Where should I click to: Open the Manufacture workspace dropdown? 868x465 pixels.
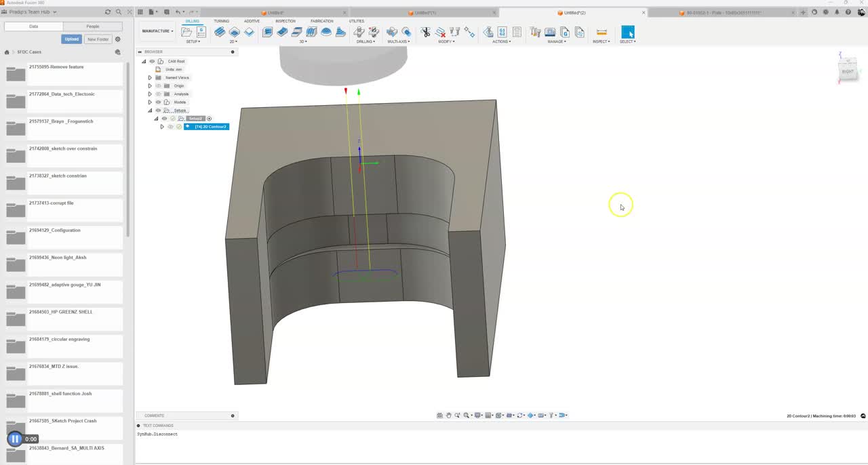[157, 31]
